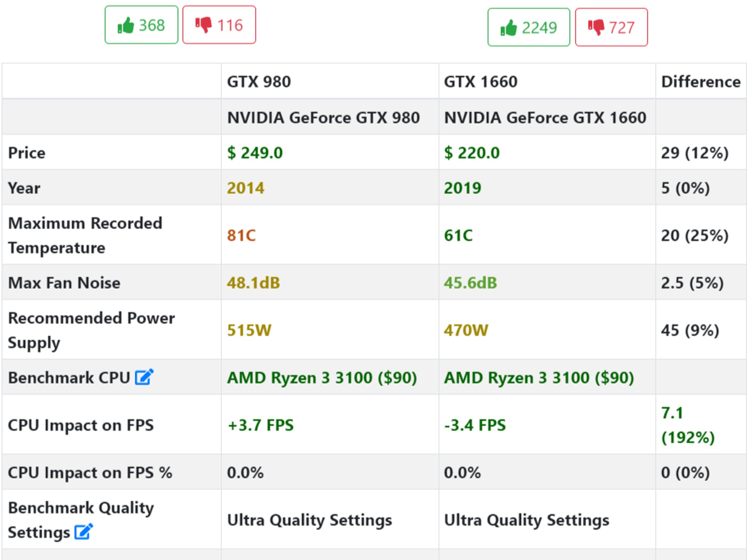Click the 48.1dB fan noise value
Screen dimensions: 747x560
253,283
